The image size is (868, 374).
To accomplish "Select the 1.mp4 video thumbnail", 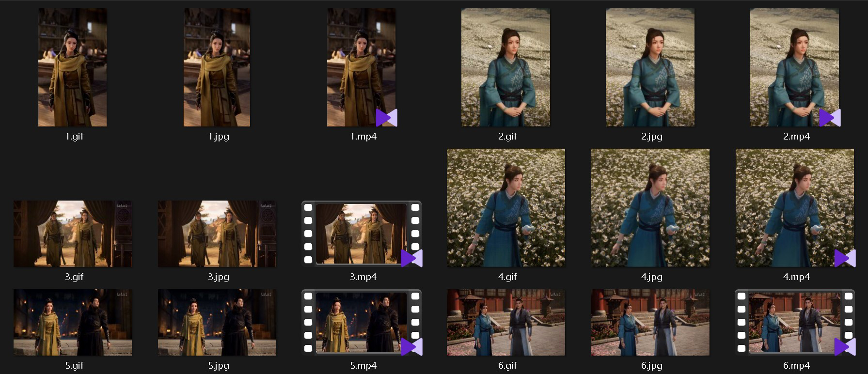I will point(362,67).
